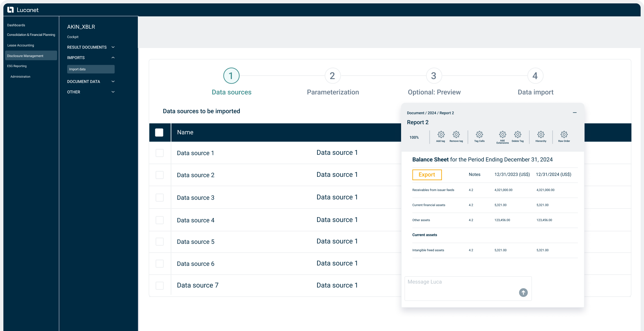Viewport: 644px width, 331px height.
Task: Minimize the Report 2 panel
Action: [575, 113]
